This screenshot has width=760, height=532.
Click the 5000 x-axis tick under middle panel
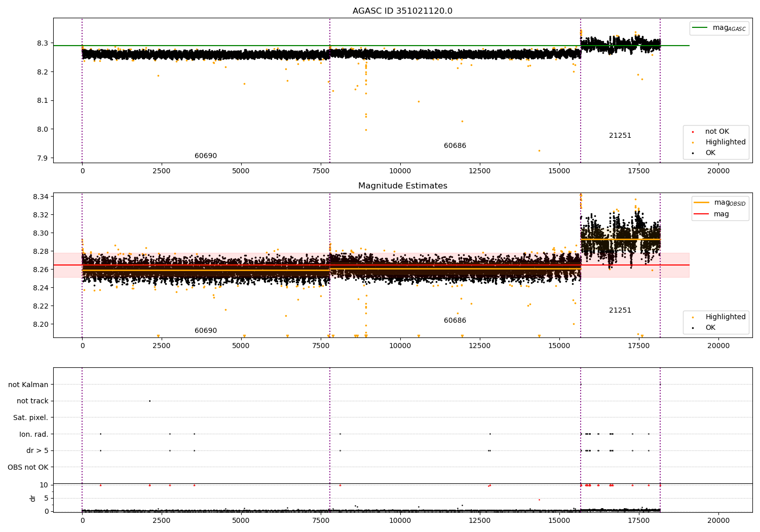tap(241, 346)
